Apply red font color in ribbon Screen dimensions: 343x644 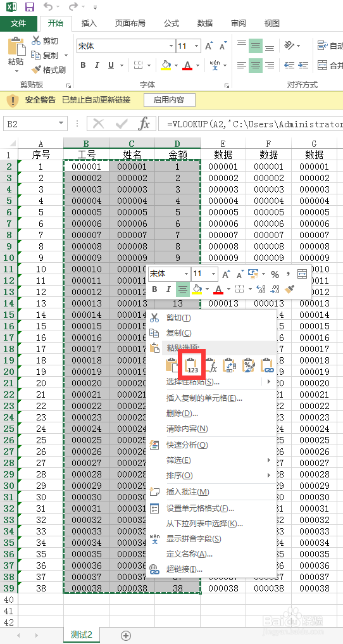pos(187,65)
